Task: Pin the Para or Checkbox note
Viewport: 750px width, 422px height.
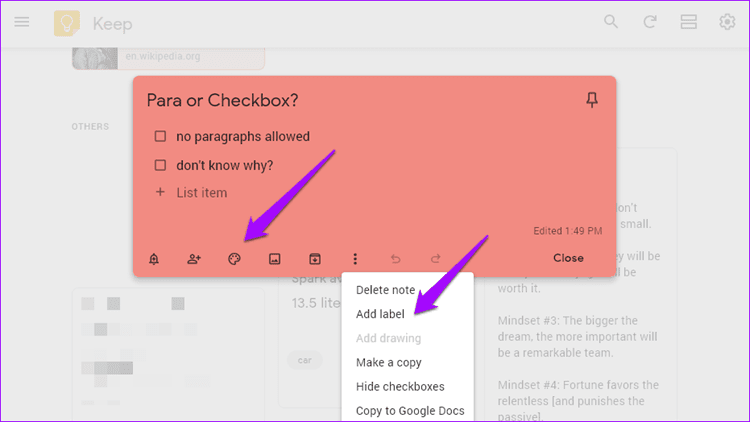Action: (x=592, y=100)
